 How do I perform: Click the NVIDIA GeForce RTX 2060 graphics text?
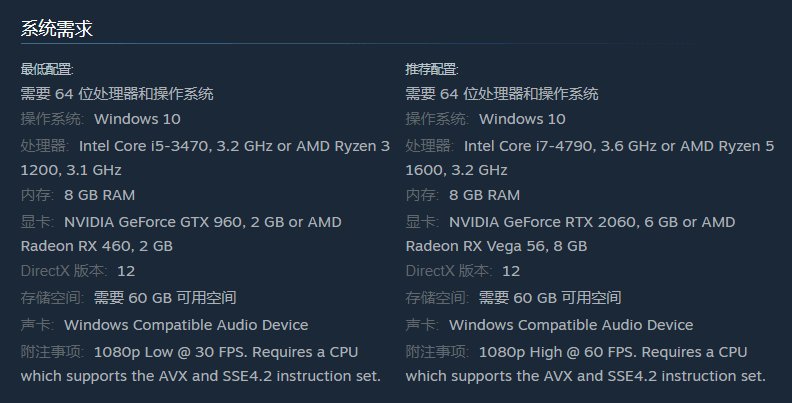click(x=539, y=222)
